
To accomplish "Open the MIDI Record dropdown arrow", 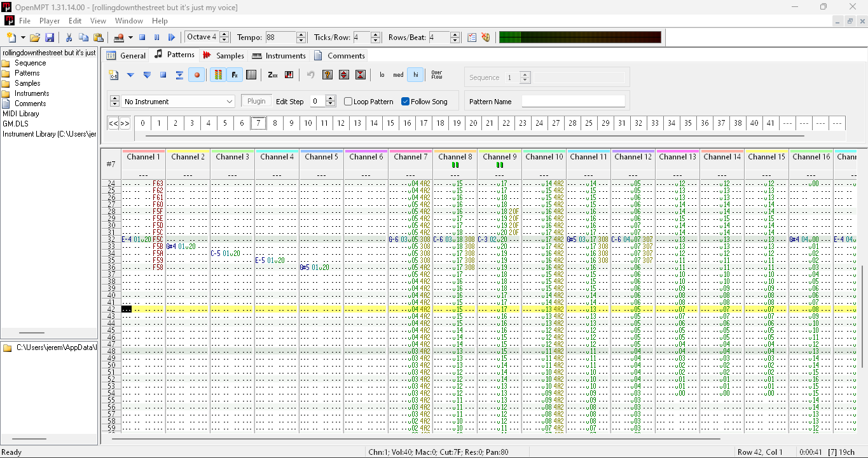I will coord(130,37).
